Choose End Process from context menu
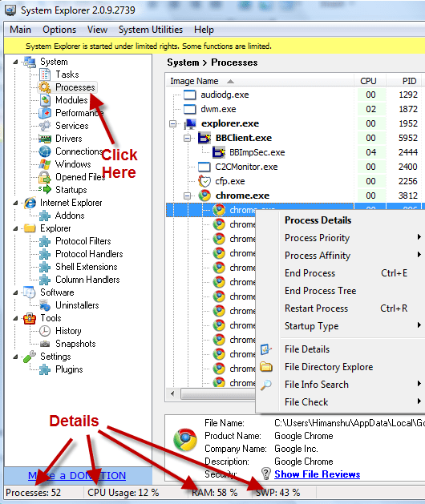Screen dimensions: 425x504 point(341,273)
